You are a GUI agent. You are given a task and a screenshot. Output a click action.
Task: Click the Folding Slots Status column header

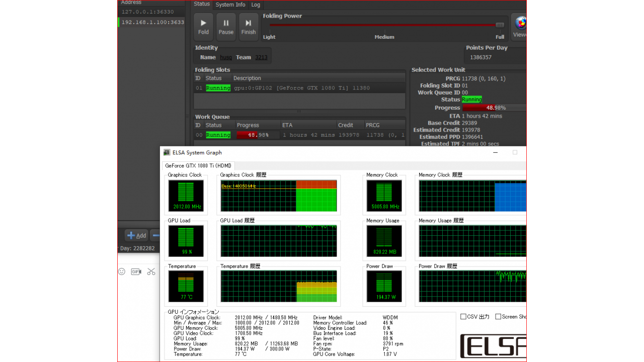tap(217, 78)
